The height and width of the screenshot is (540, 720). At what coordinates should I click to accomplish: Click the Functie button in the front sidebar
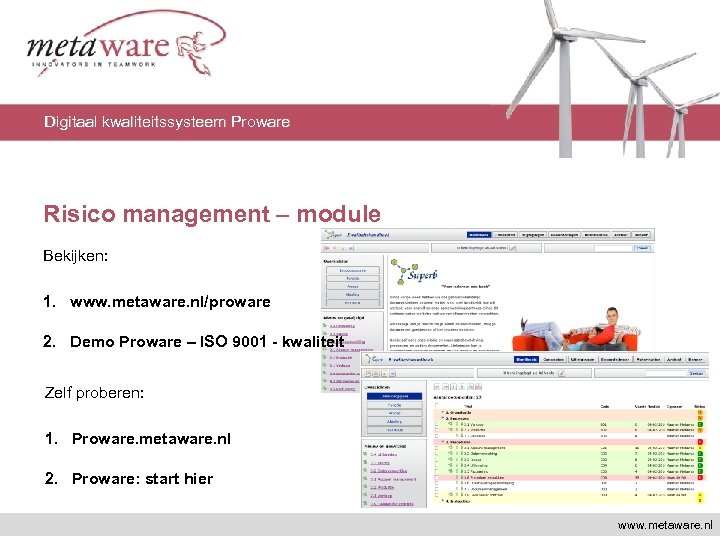pyautogui.click(x=394, y=405)
